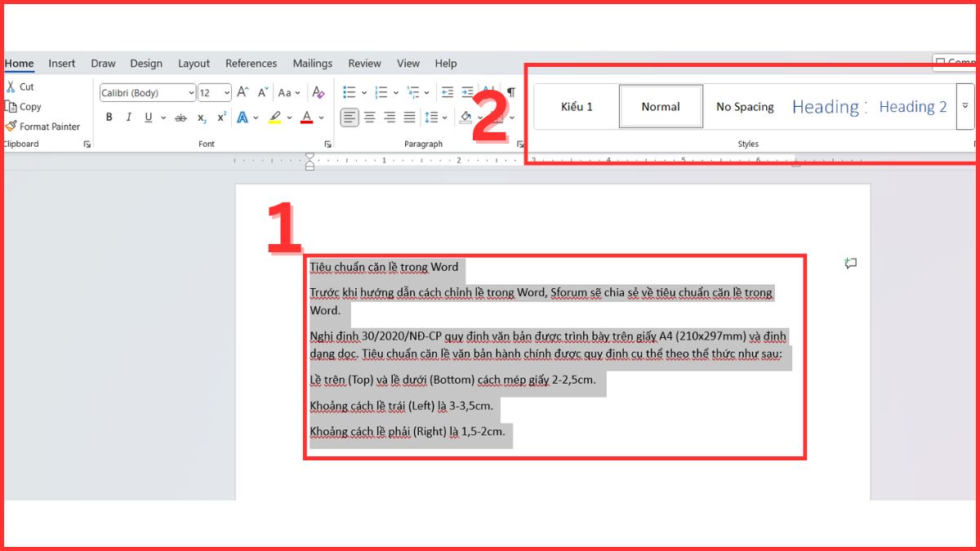
Task: Toggle paragraph marks with the pilcrow button
Action: pyautogui.click(x=511, y=93)
